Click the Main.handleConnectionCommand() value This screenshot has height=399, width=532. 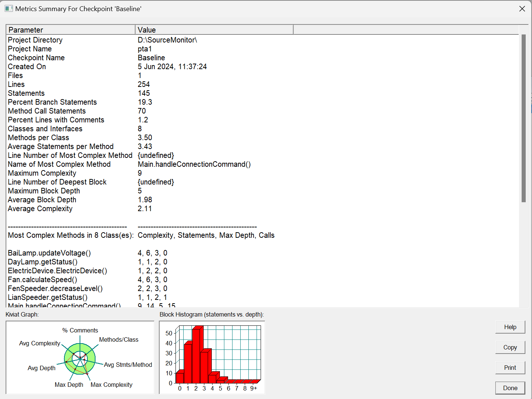tap(194, 164)
